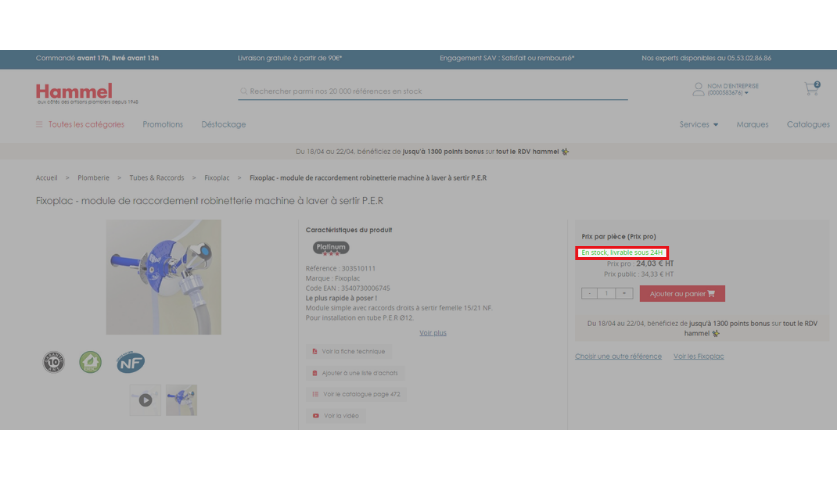This screenshot has width=837, height=500.
Task: Click the Marque : Fixoplac text
Action: click(333, 279)
